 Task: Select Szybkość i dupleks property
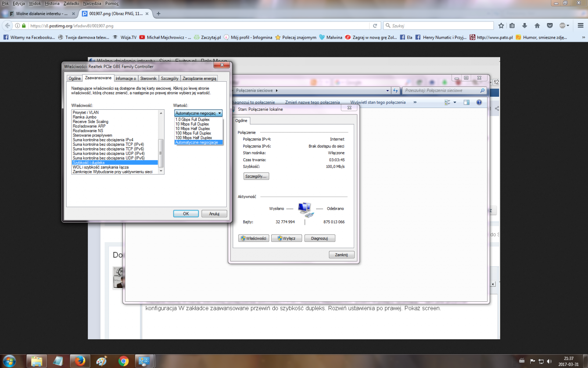pos(115,163)
